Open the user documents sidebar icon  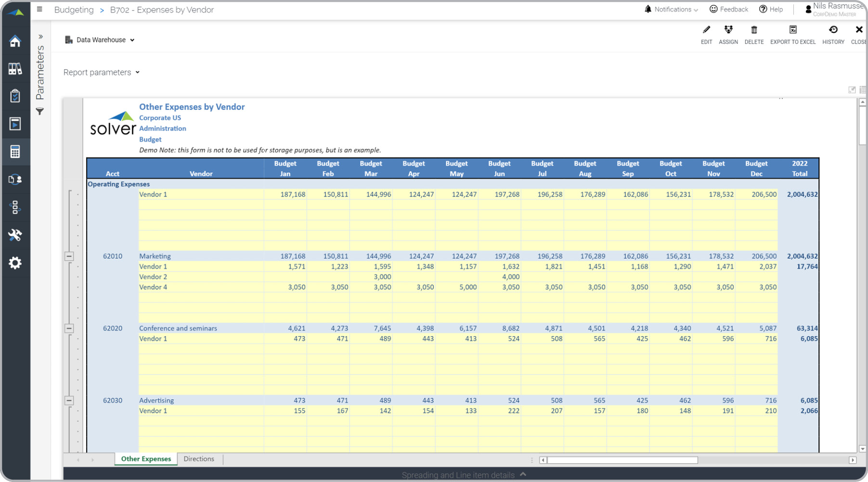click(15, 179)
